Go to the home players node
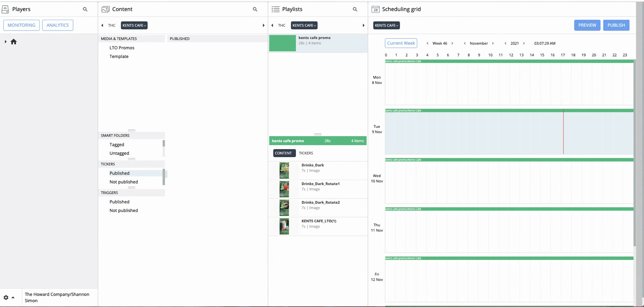The width and height of the screenshot is (644, 307). pos(13,41)
